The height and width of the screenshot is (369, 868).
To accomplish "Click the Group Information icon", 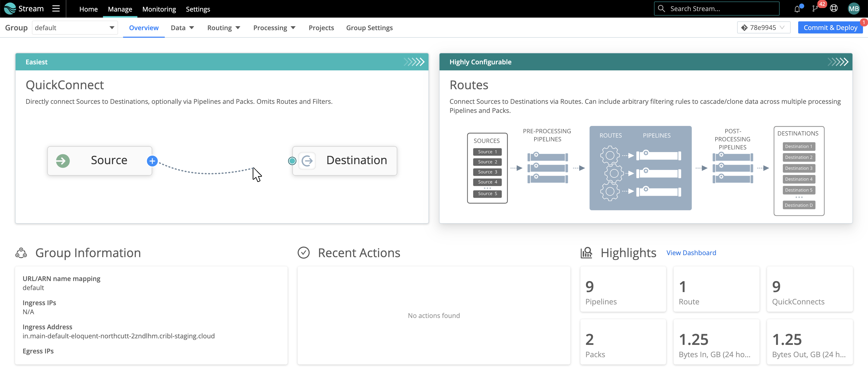I will coord(21,253).
